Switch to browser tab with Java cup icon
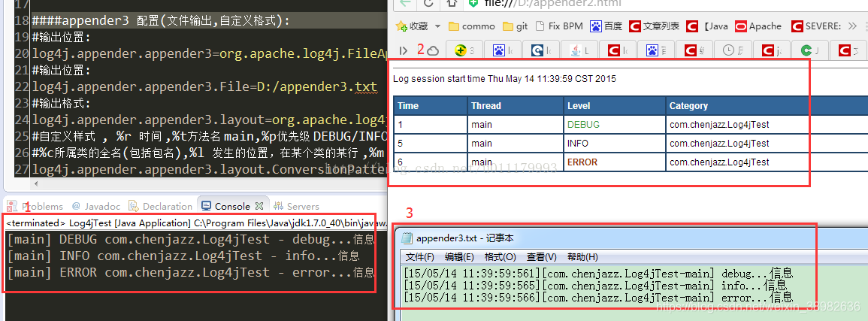 click(579, 50)
